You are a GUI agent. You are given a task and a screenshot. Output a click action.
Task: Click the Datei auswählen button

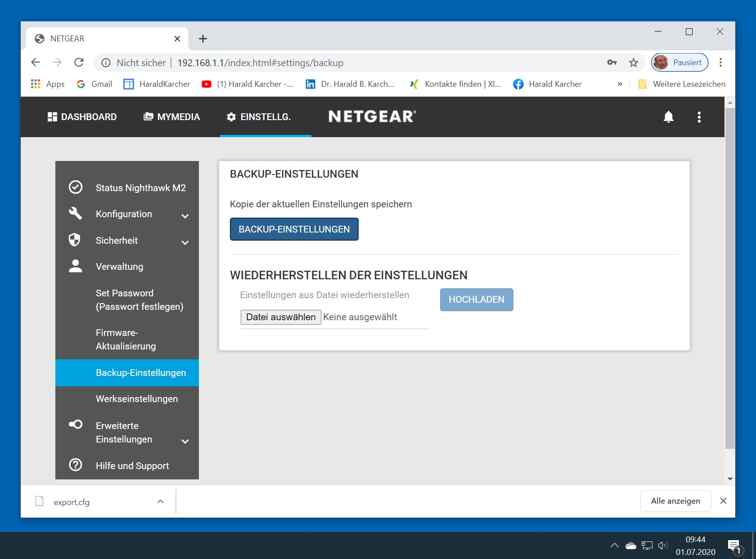(x=281, y=317)
